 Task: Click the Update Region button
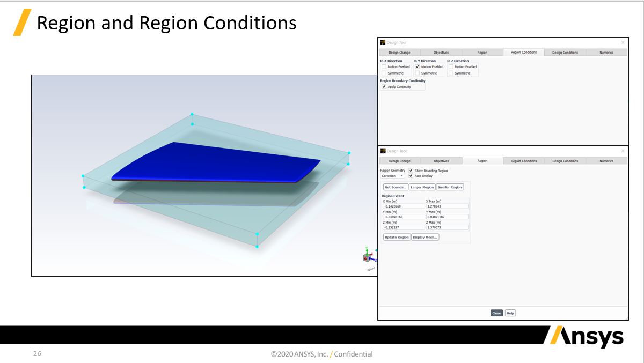397,237
